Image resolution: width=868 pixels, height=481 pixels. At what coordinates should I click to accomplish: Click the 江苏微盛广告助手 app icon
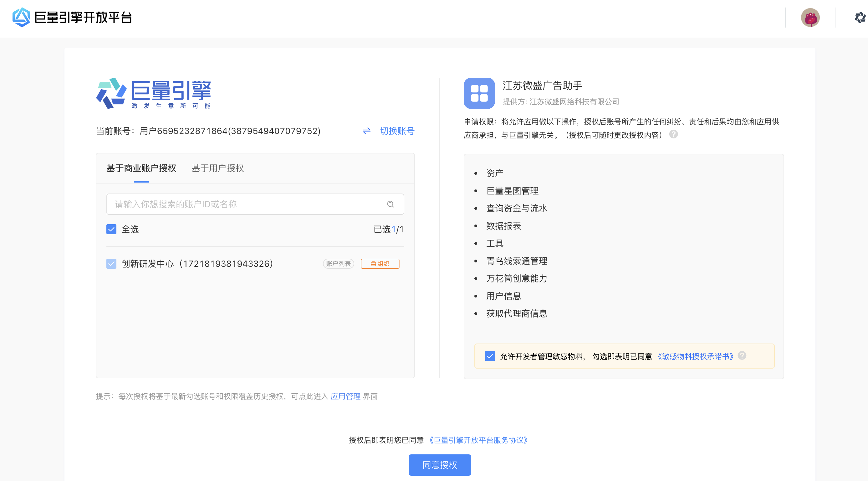coord(479,93)
